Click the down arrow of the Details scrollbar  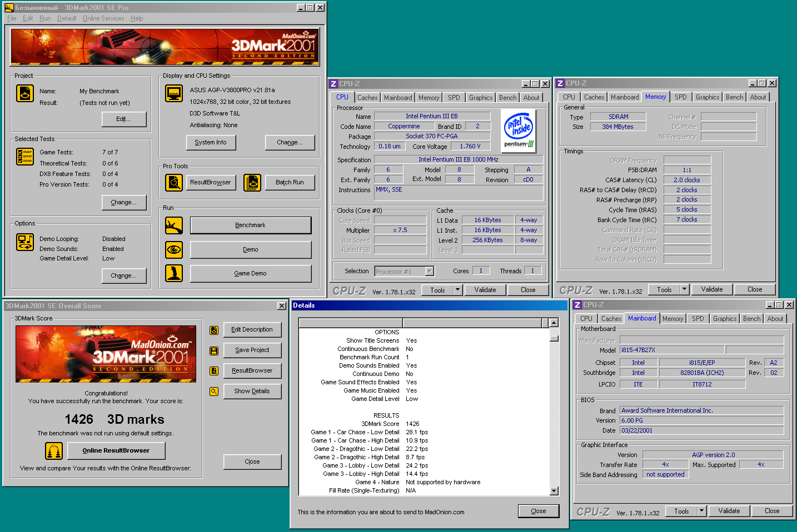(554, 491)
